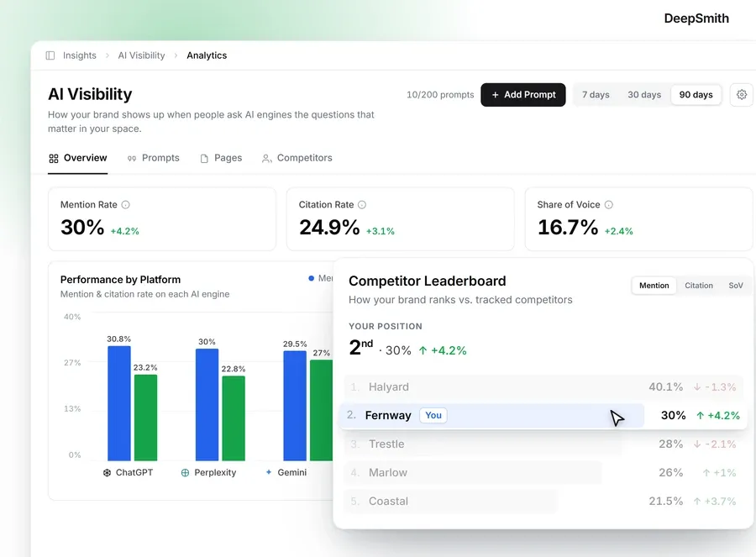Click the 24.9% Citation Rate value
The width and height of the screenshot is (756, 557).
pyautogui.click(x=329, y=227)
